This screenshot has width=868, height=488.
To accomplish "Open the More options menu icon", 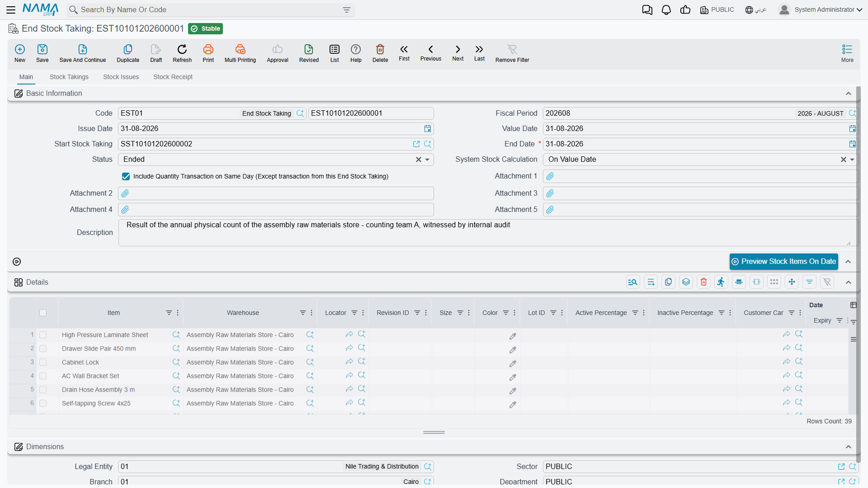I will [847, 53].
